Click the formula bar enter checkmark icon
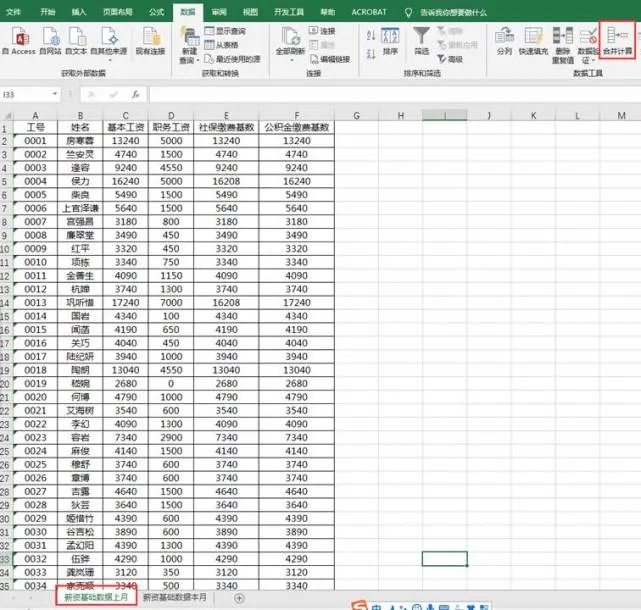 pyautogui.click(x=114, y=94)
